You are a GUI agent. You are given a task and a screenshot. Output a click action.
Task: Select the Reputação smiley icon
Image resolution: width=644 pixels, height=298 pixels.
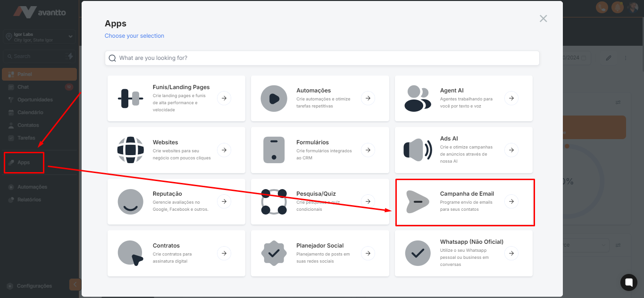130,202
